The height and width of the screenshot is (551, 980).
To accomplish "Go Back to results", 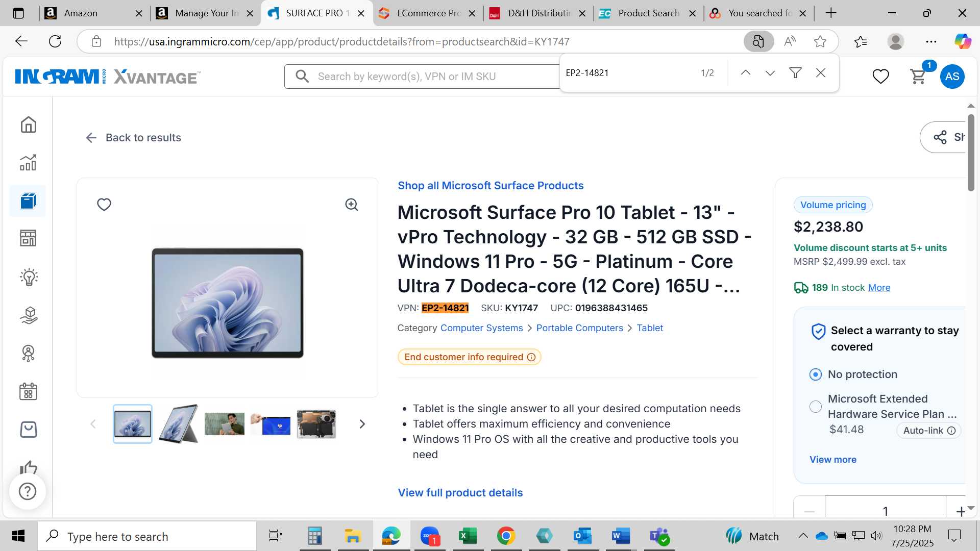I will 133,138.
